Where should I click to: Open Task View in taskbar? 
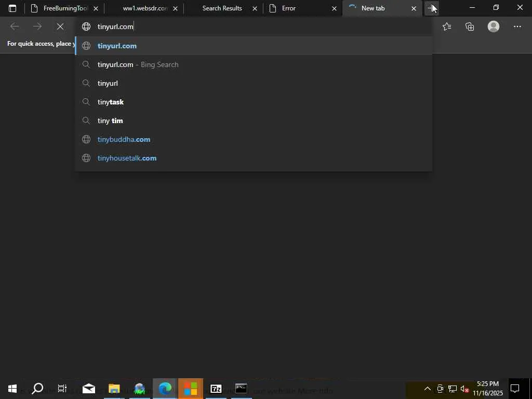tap(62, 389)
